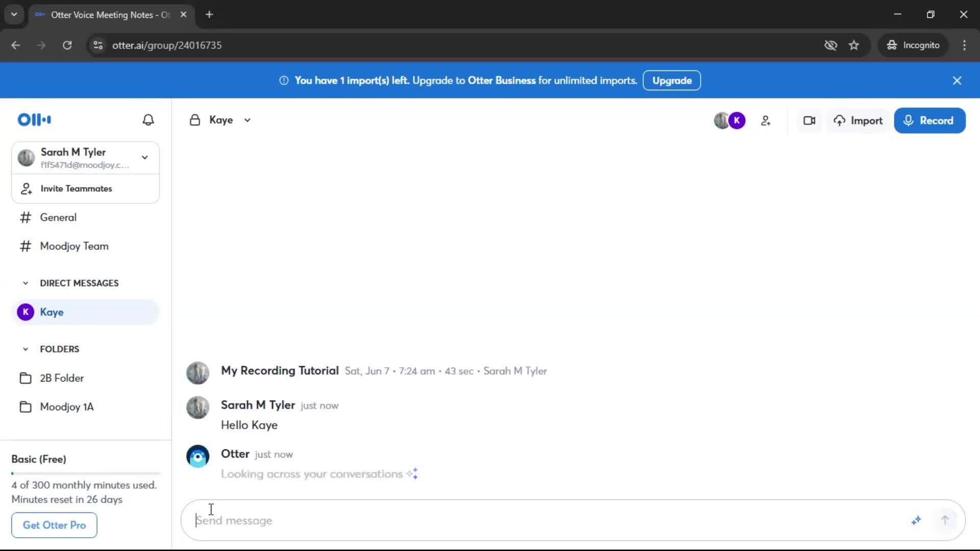980x551 pixels.
Task: Open the Kaye conversation title dropdown
Action: tap(248, 120)
